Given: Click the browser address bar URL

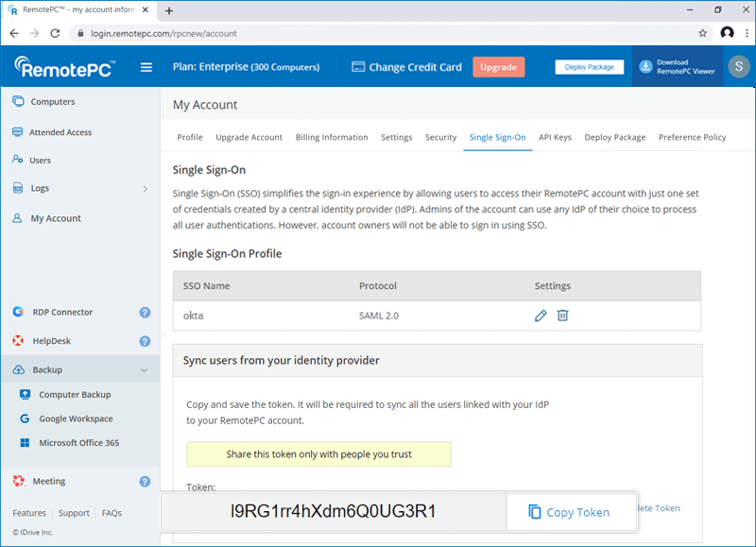Looking at the screenshot, I should click(x=378, y=33).
